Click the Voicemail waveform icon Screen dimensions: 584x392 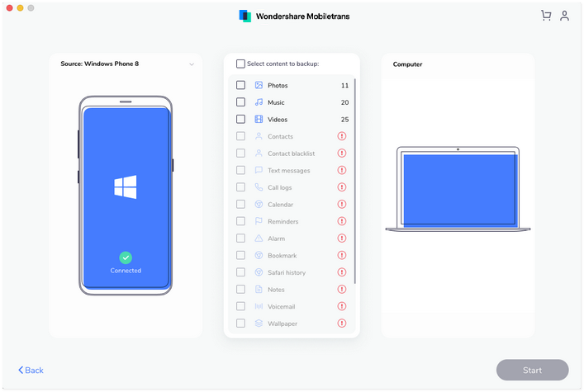[x=259, y=306]
